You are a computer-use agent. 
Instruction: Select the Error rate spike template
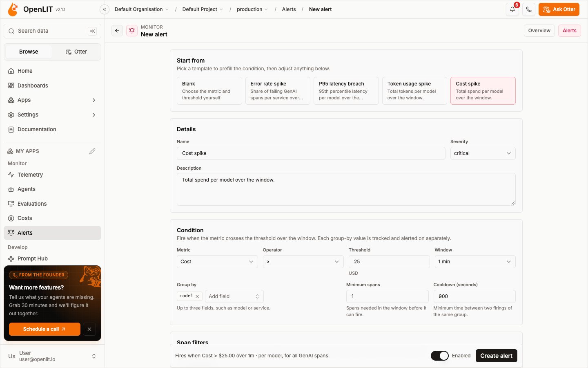tap(278, 91)
